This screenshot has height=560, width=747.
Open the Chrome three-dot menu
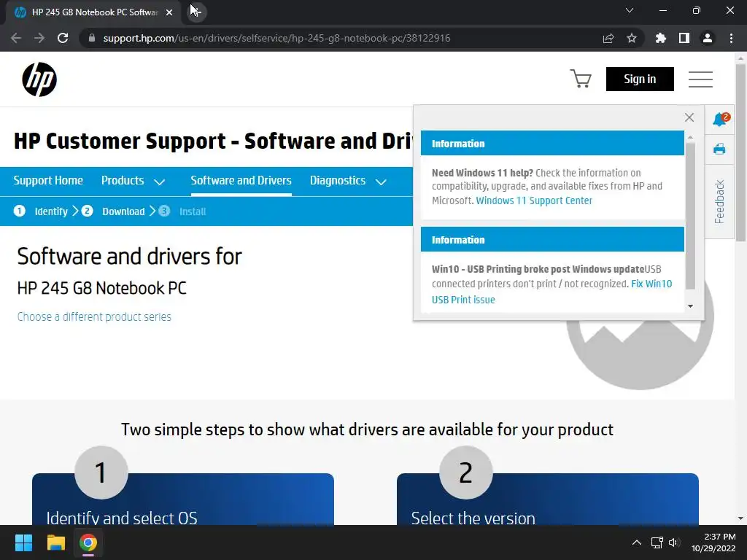(x=731, y=38)
